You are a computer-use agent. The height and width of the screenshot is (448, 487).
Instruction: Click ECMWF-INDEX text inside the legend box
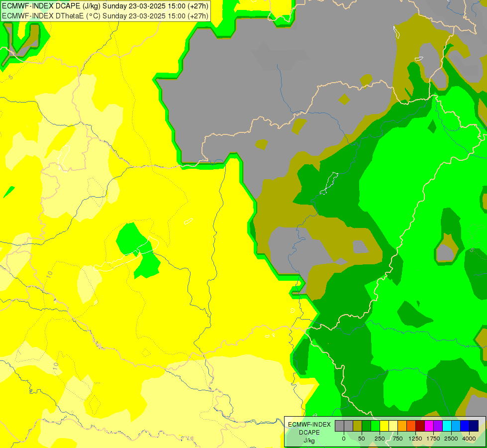pos(309,425)
